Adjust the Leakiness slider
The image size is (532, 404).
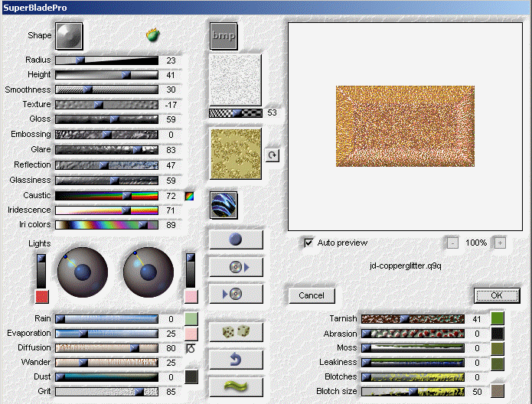click(413, 363)
